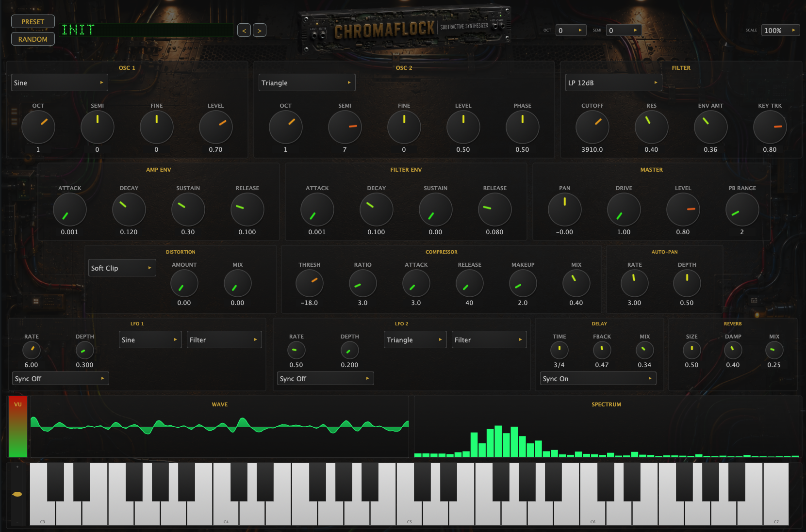
Task: Click OSC 2 PHASE knob
Action: [523, 127]
